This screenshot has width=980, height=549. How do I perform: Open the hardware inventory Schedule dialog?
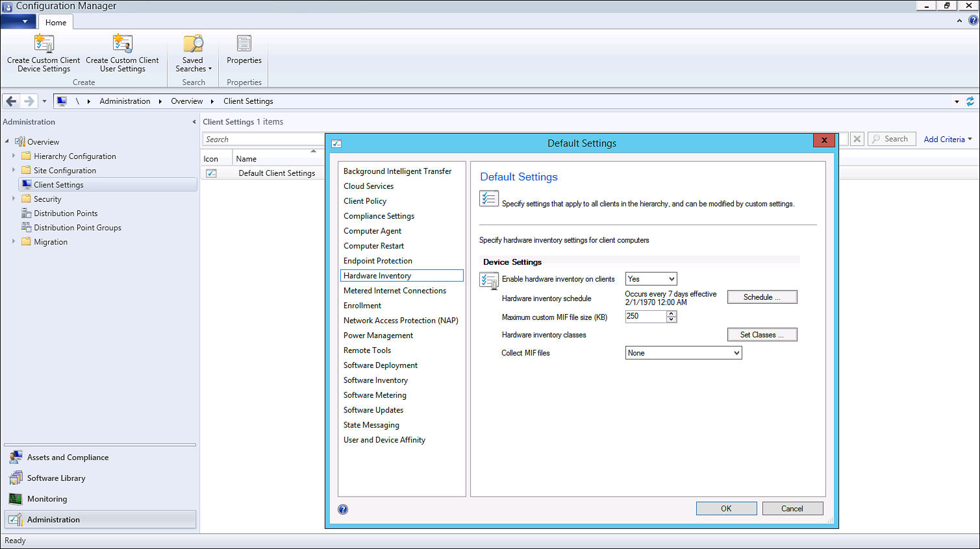click(762, 297)
